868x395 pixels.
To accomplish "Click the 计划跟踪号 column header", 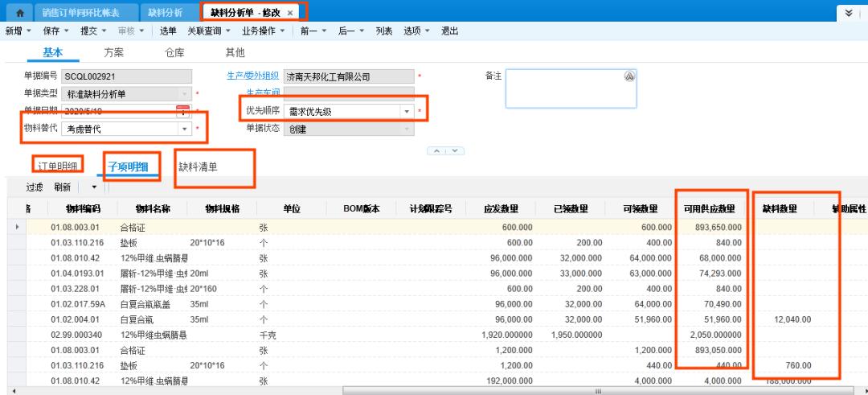I will click(x=432, y=209).
